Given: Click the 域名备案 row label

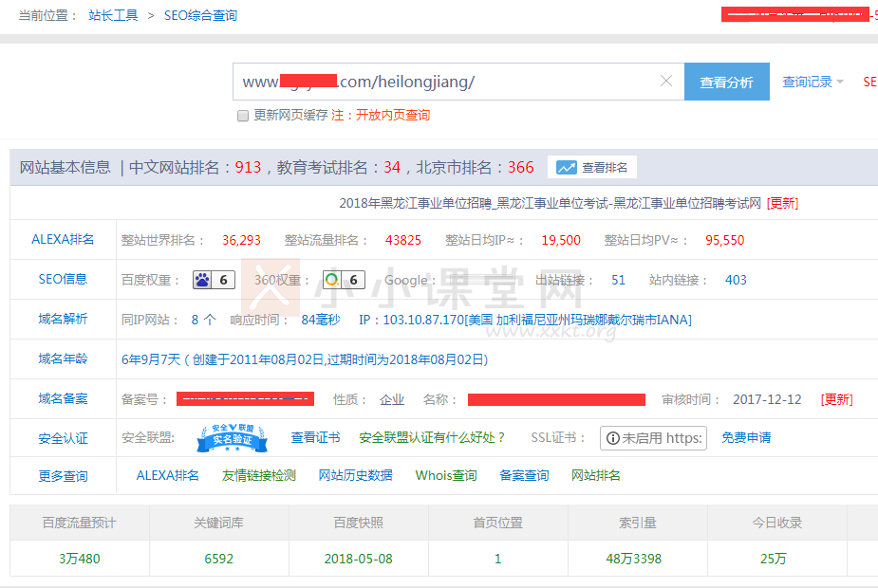Looking at the screenshot, I should pos(63,399).
